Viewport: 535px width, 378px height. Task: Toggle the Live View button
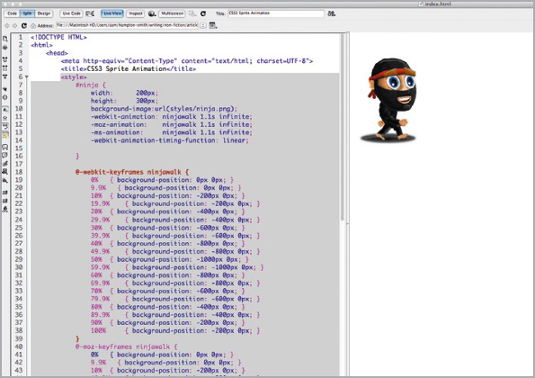(112, 13)
